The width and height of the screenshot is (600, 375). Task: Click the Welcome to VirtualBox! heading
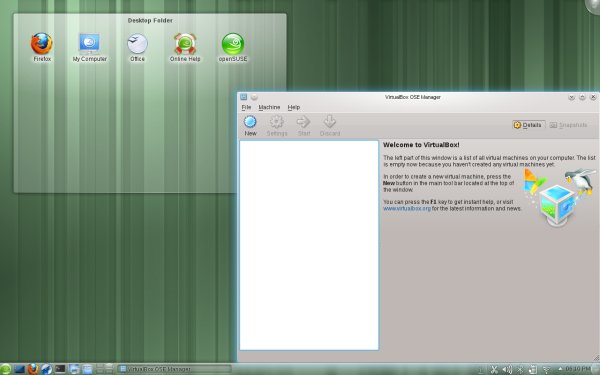421,145
